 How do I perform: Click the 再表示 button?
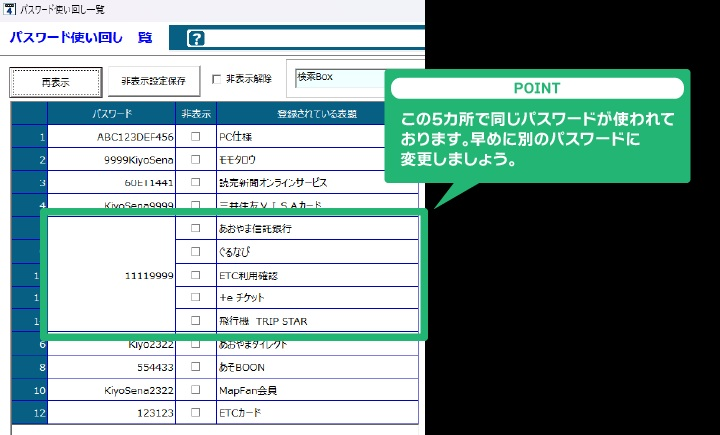(56, 83)
